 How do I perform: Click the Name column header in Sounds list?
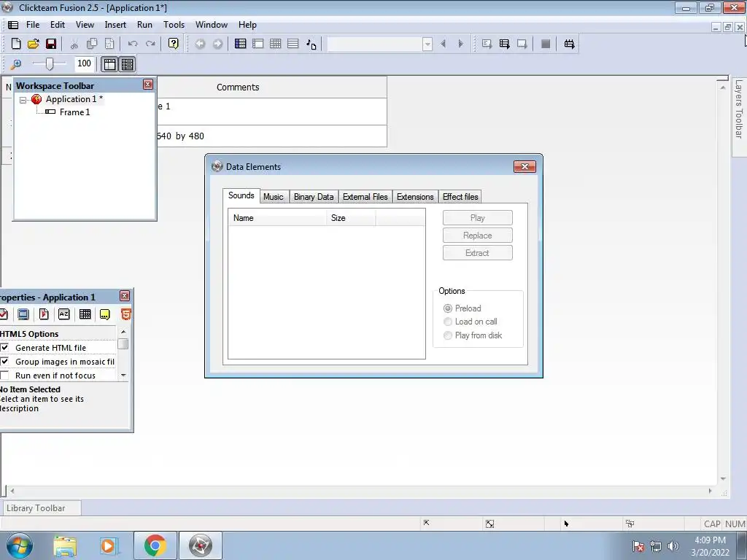(276, 217)
